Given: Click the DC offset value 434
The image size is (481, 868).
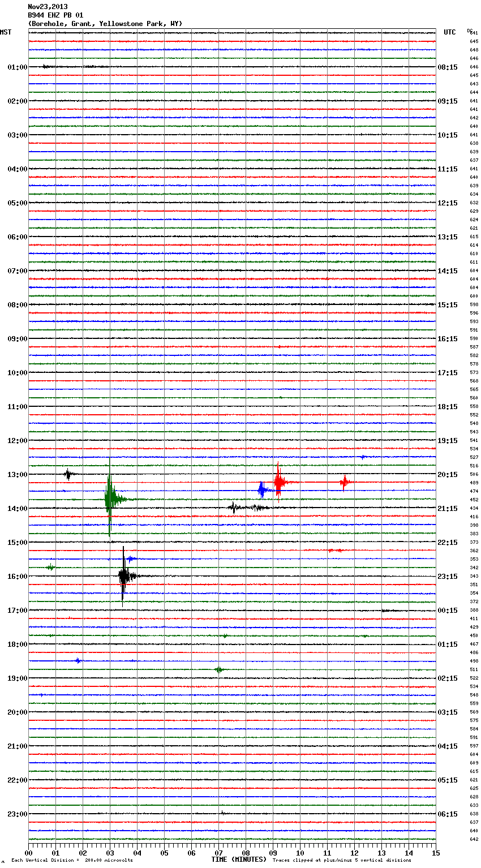Looking at the screenshot, I should click(x=474, y=508).
